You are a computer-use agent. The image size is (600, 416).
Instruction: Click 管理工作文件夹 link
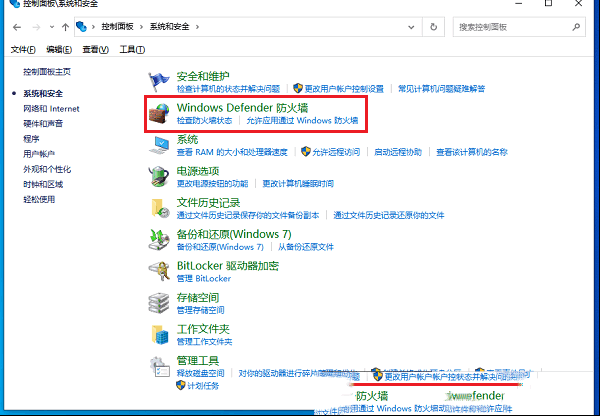204,342
